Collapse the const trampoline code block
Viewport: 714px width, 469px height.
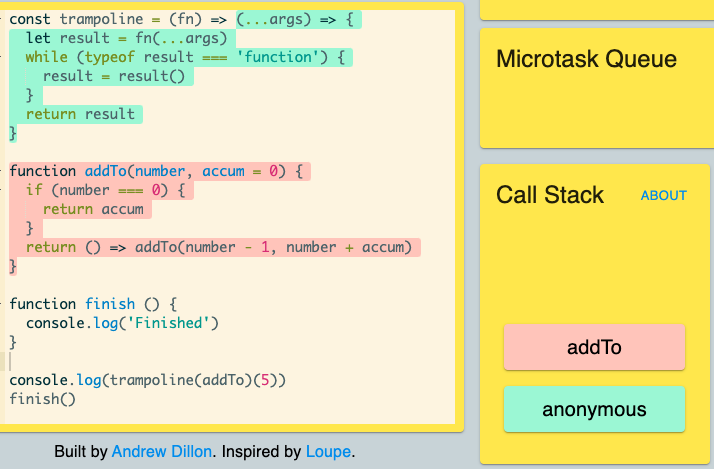(x=2, y=19)
